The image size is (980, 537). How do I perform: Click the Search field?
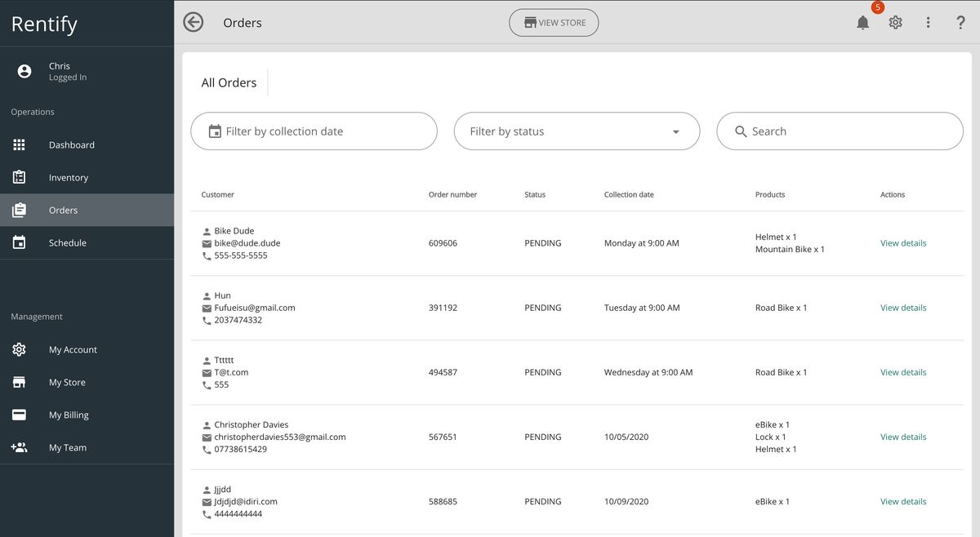[840, 131]
